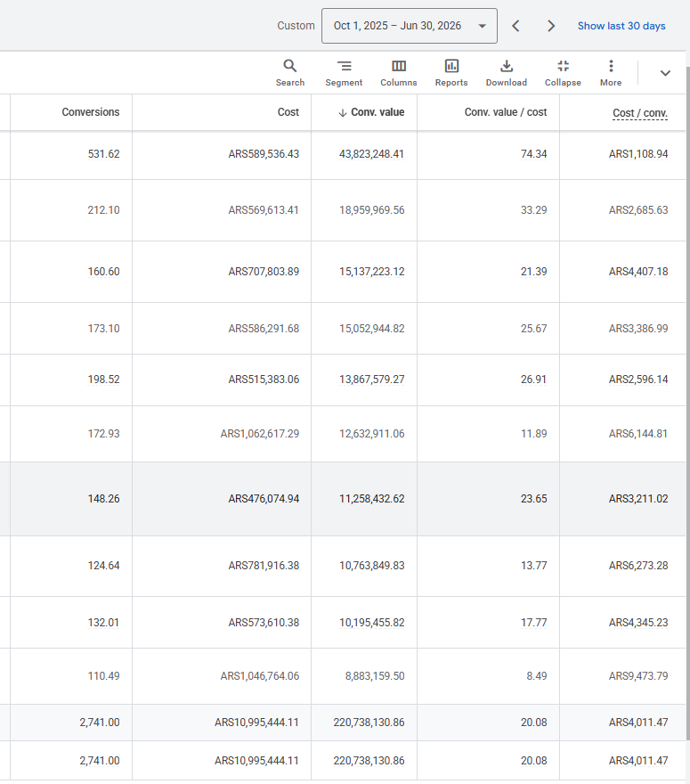Screen dimensions: 690x784
Task: Open Reports for this table
Action: click(x=451, y=73)
